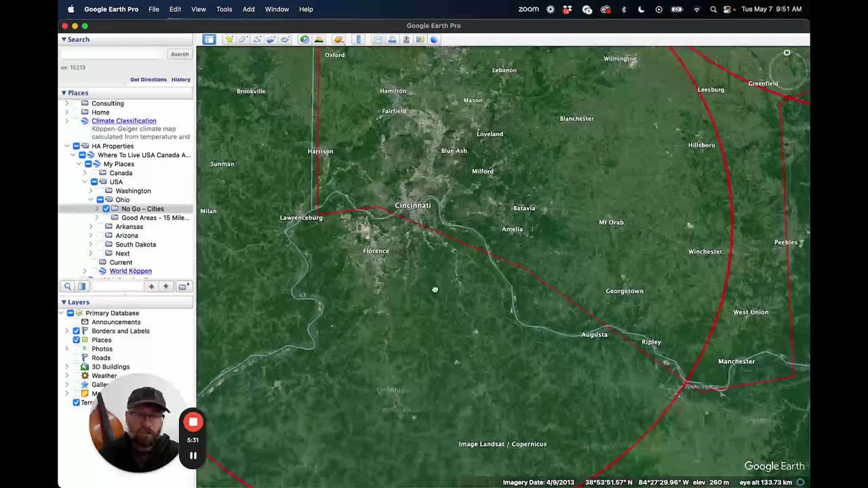
Task: Expand the No Go - Cities folder
Action: pyautogui.click(x=97, y=209)
